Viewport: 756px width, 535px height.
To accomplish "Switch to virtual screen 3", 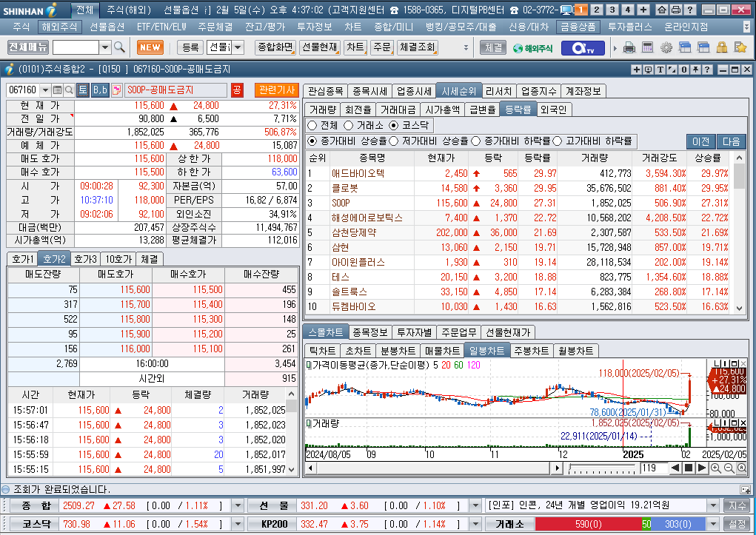I will pyautogui.click(x=612, y=10).
